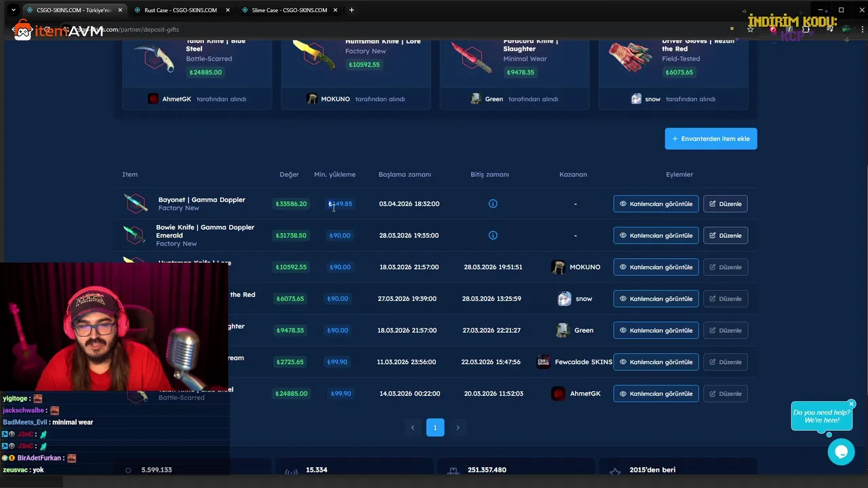This screenshot has height=488, width=868.
Task: Click Düzenle in the AhmetGK row
Action: [725, 393]
